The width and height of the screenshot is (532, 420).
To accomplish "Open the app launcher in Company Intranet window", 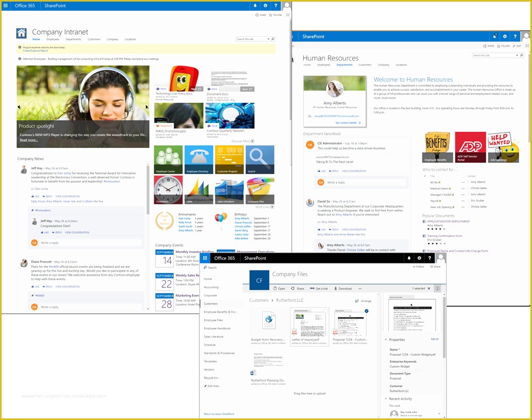I will [x=5, y=5].
